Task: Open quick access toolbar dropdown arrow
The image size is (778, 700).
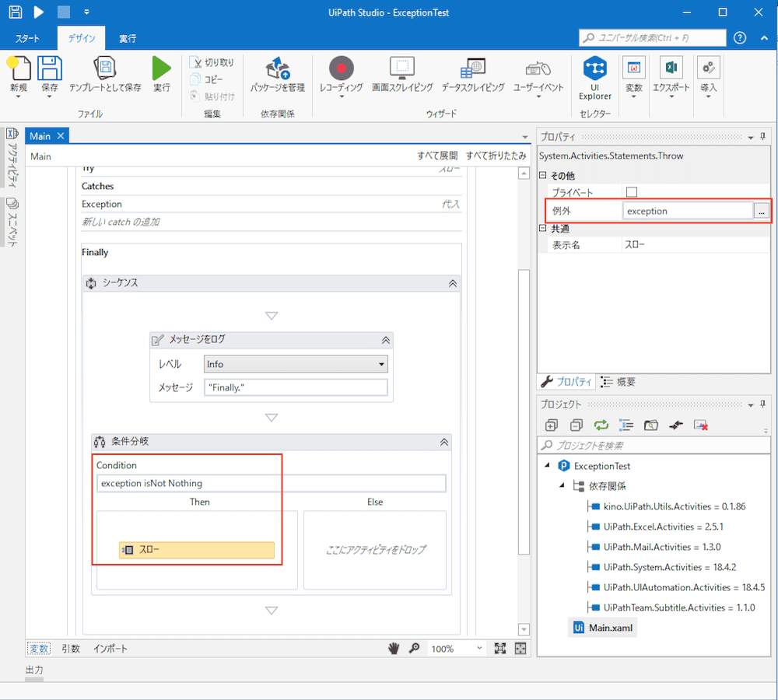Action: pyautogui.click(x=87, y=12)
